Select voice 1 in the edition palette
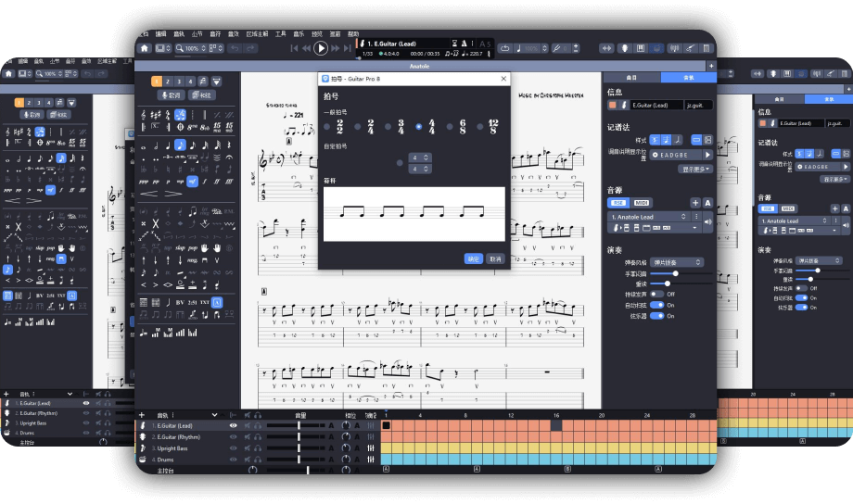The height and width of the screenshot is (504, 853). point(157,82)
